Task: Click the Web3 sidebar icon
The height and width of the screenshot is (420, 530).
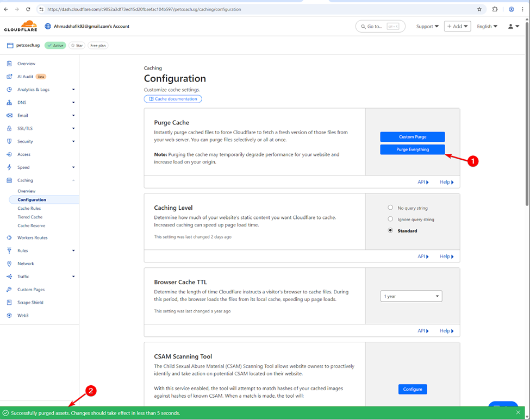Action: click(x=9, y=315)
